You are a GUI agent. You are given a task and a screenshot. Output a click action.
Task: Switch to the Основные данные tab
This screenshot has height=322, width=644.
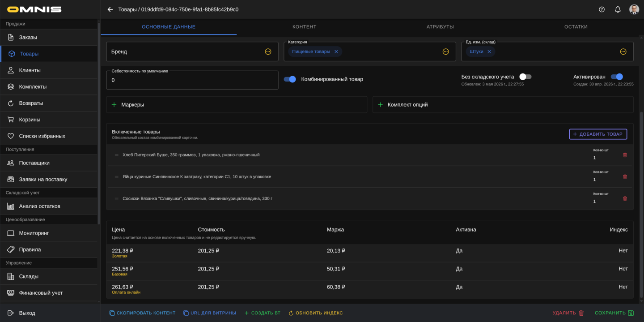click(x=169, y=27)
